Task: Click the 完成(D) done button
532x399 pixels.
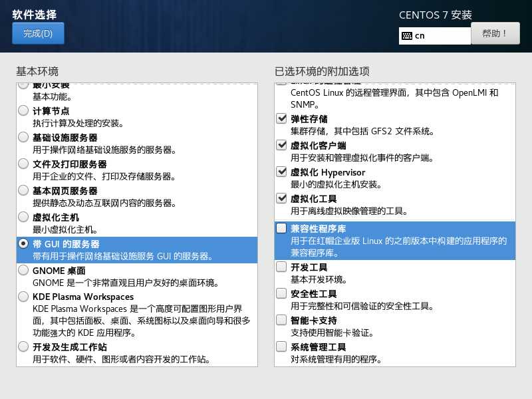Action: tap(38, 33)
